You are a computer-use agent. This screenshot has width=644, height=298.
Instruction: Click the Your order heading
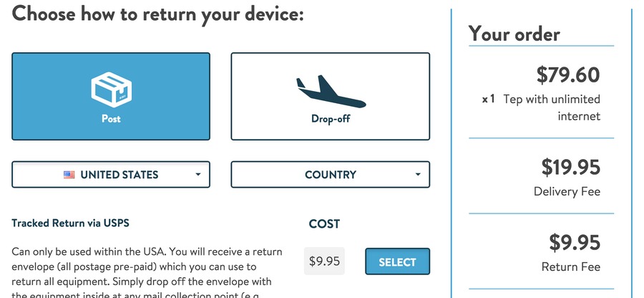click(514, 34)
